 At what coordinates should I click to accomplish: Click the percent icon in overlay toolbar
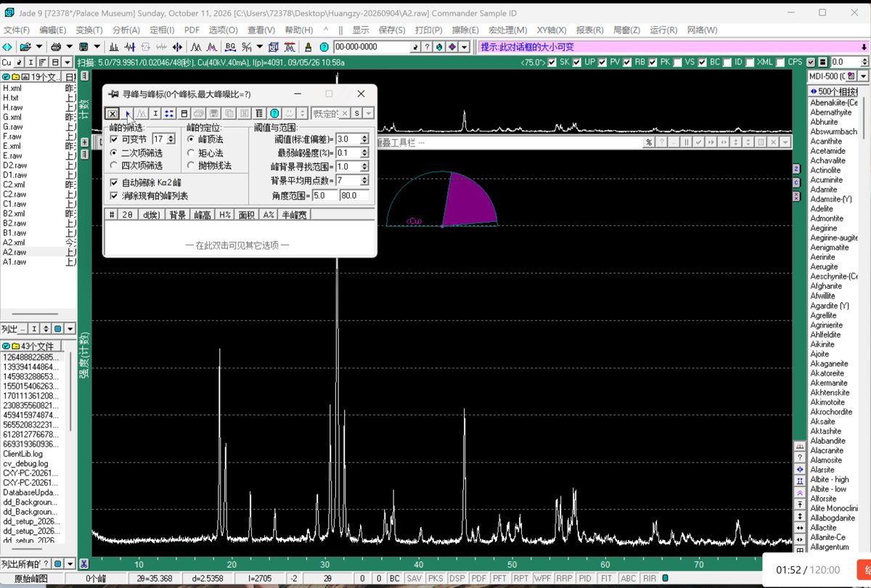point(649,142)
